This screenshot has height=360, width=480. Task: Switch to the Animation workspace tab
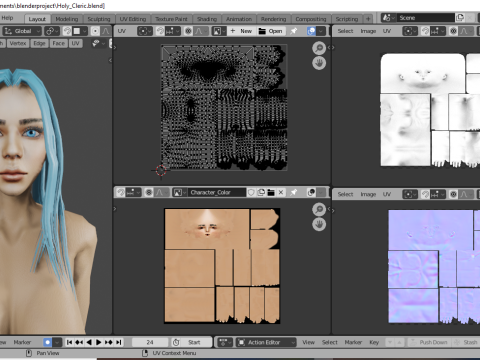pos(239,19)
